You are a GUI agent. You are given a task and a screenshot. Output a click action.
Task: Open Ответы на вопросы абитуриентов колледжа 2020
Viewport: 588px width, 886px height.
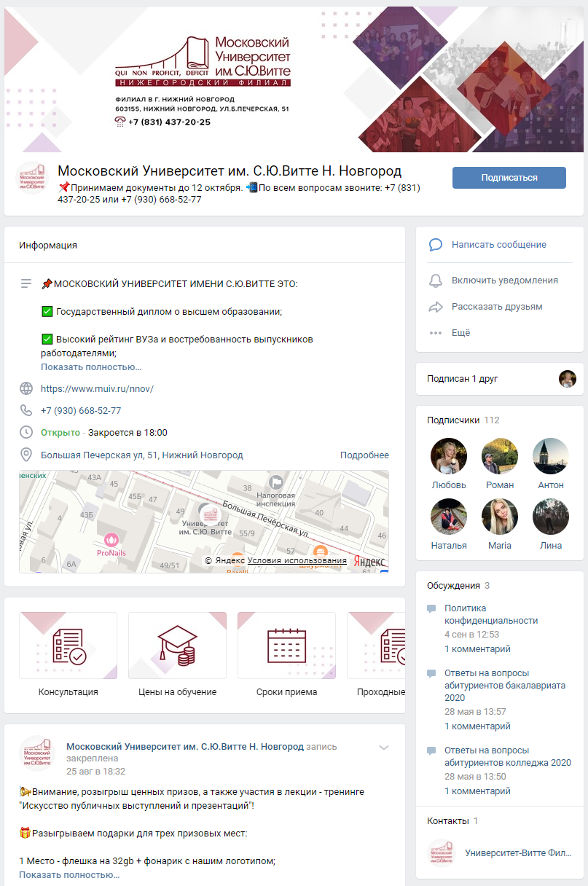[x=508, y=756]
